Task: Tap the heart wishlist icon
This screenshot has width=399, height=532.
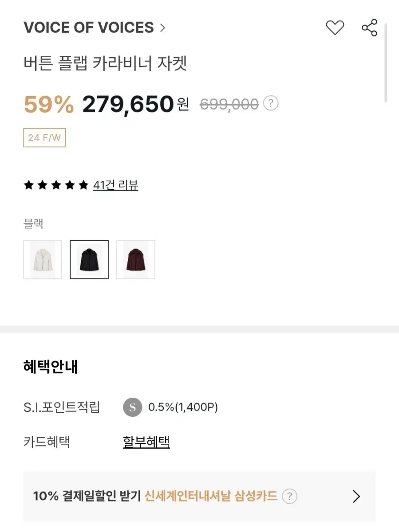Action: [x=335, y=28]
